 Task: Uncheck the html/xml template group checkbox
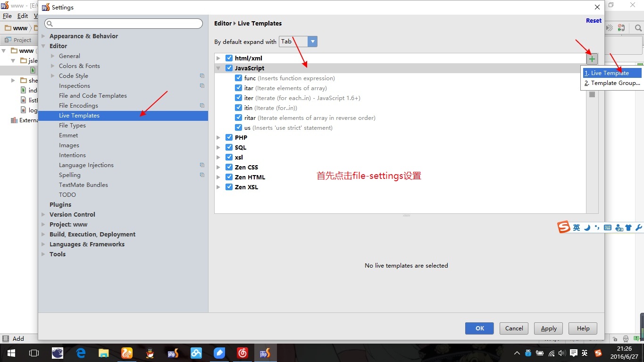pos(229,58)
